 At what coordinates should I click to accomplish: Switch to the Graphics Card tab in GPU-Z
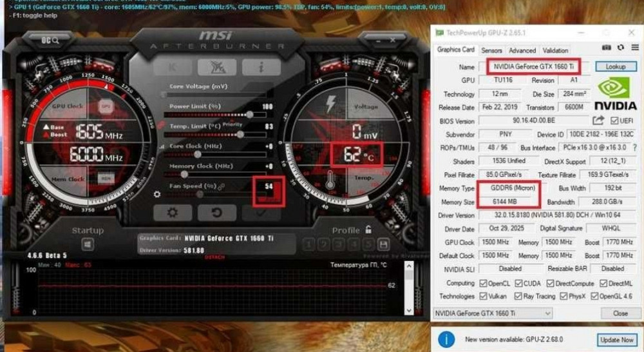tap(455, 50)
